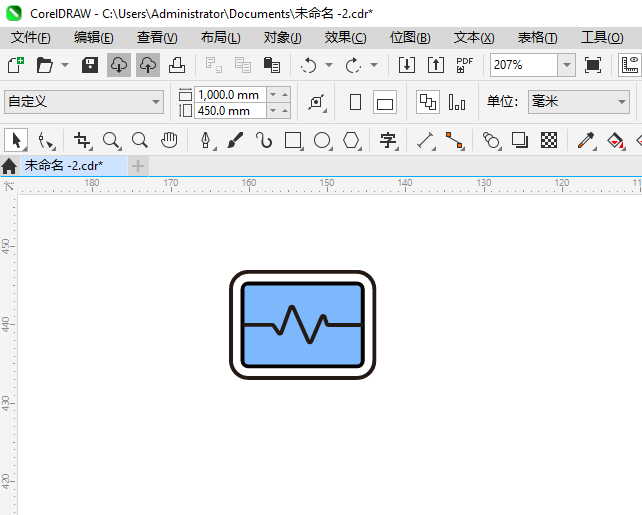Image resolution: width=642 pixels, height=515 pixels.
Task: Click the auto-fit page icon
Action: (316, 102)
